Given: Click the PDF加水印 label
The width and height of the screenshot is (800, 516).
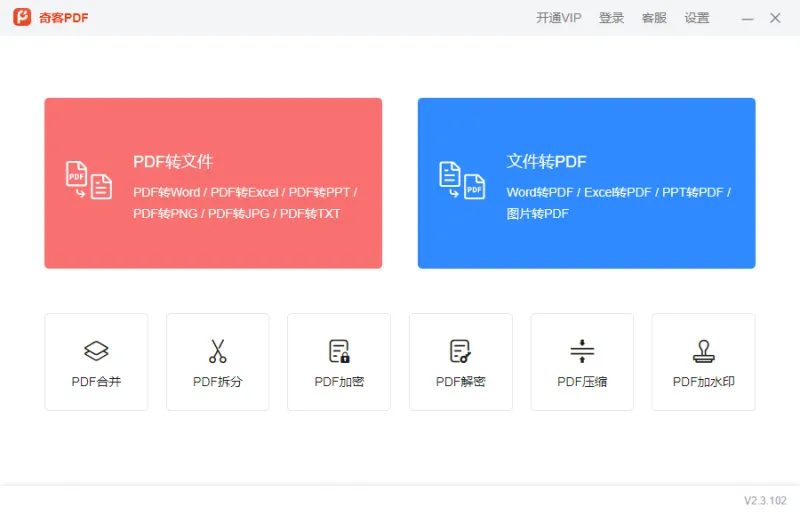Looking at the screenshot, I should 703,381.
